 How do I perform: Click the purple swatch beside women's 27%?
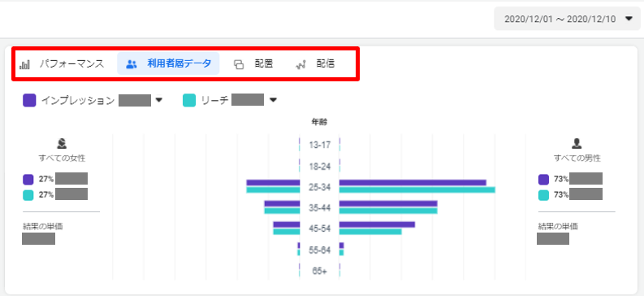28,180
